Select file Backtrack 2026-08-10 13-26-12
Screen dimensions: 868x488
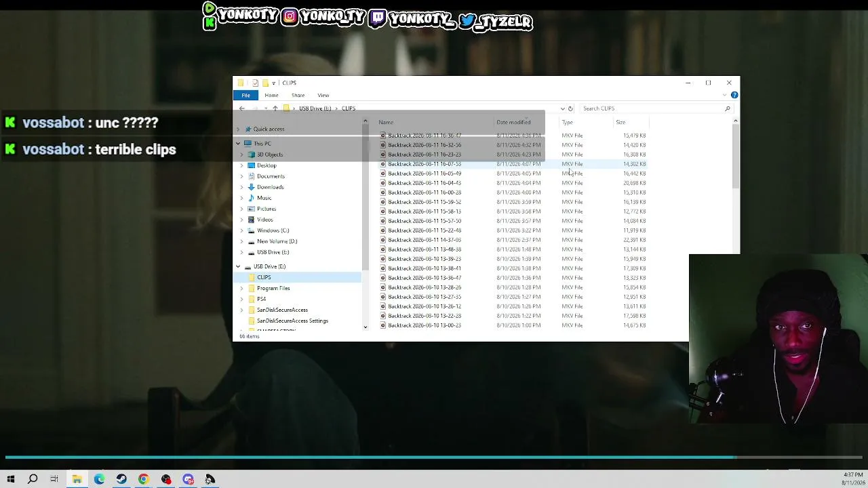point(425,306)
